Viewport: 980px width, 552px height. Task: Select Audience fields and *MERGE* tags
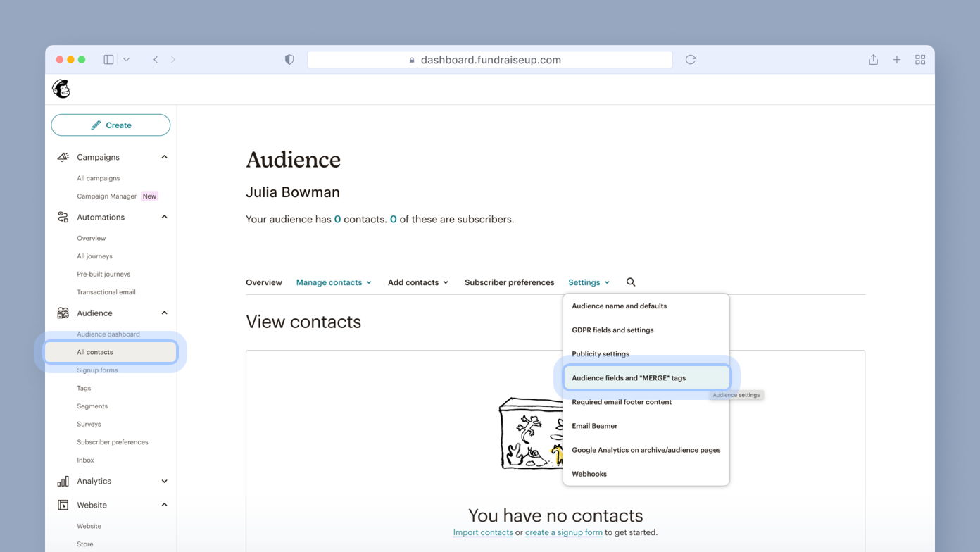pos(629,378)
